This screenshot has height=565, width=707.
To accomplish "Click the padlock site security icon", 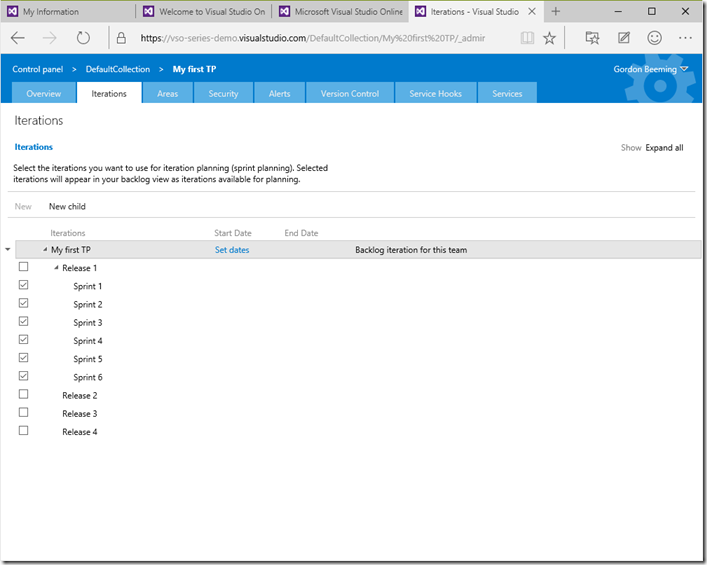I will click(121, 38).
